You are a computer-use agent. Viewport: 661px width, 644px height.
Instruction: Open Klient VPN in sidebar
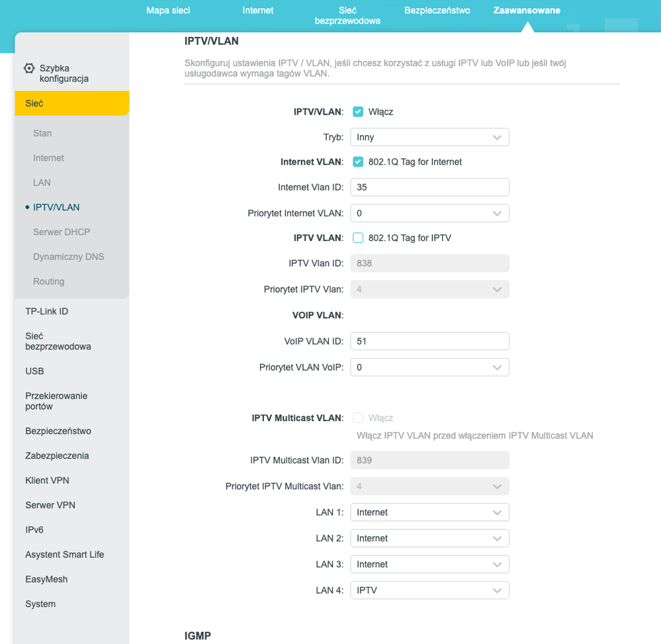point(47,481)
